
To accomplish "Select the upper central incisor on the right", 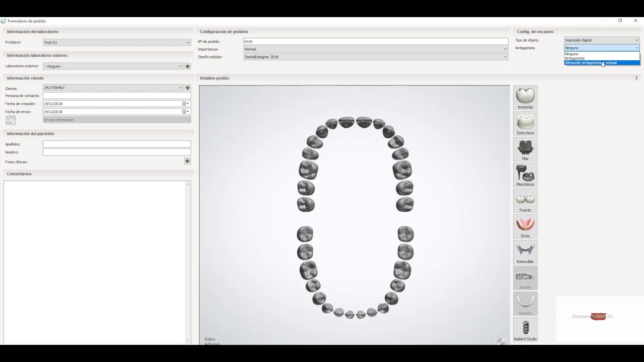I will 364,122.
